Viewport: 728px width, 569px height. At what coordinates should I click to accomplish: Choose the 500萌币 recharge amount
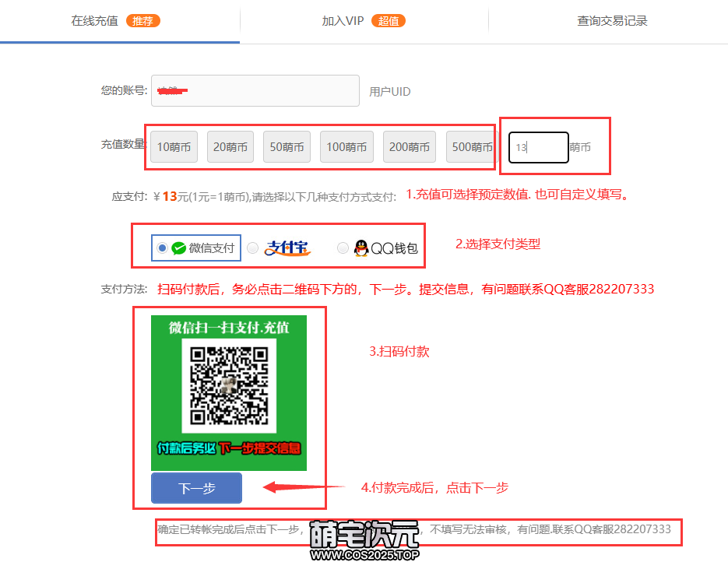(471, 147)
